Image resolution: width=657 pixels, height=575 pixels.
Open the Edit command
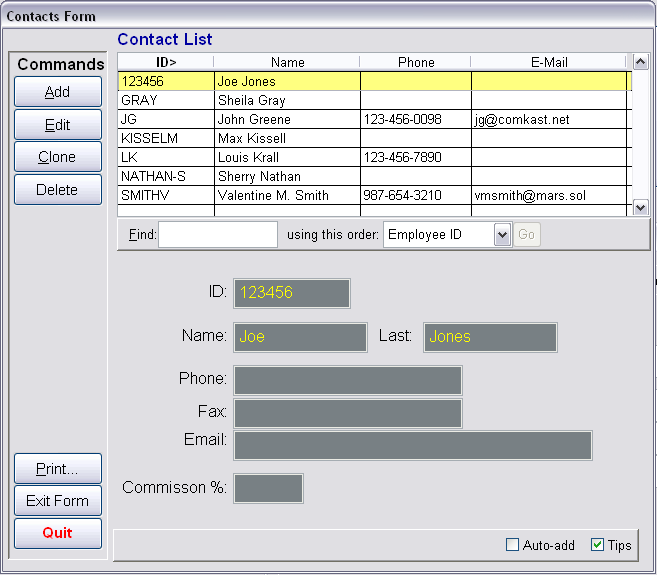click(58, 124)
